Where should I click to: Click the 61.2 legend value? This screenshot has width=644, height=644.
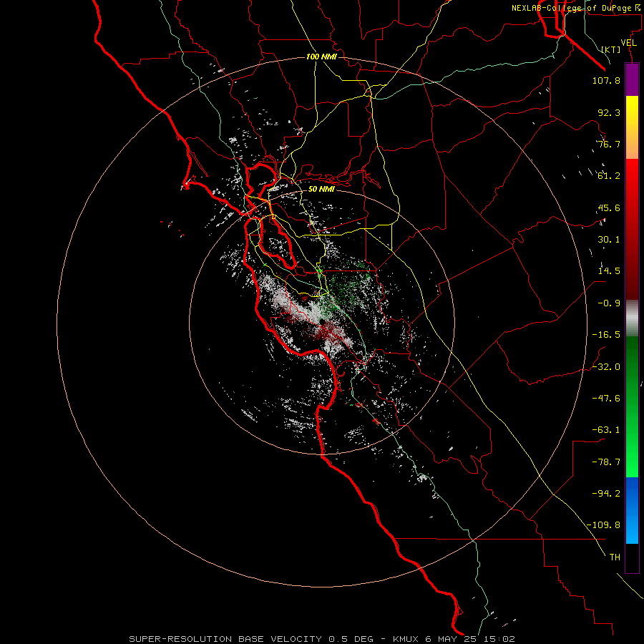[609, 176]
